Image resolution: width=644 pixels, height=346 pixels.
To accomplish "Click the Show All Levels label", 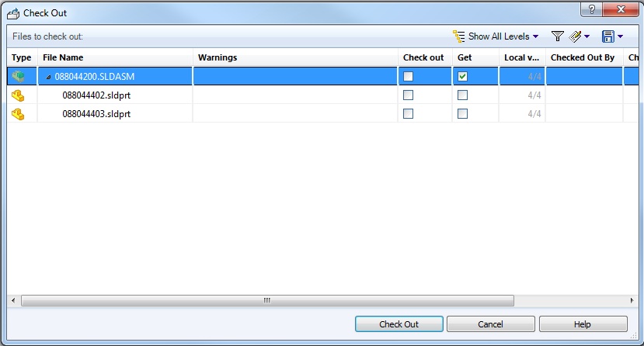I will pos(499,36).
